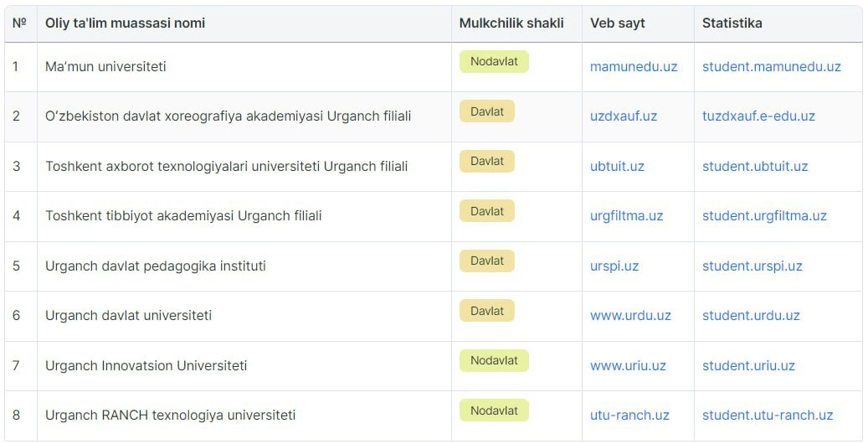Image resolution: width=868 pixels, height=444 pixels.
Task: Open student.urspi.uz statistics link
Action: [x=752, y=266]
